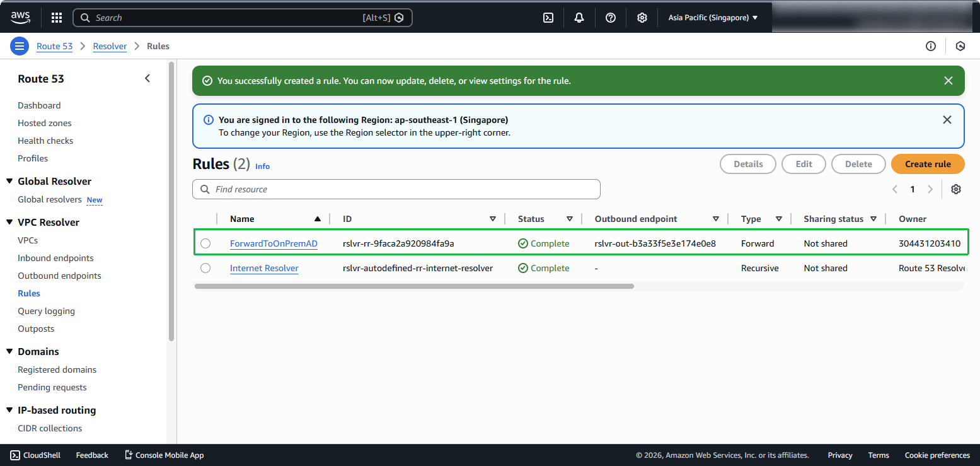Open Outbound endpoints in the sidebar

coord(59,276)
